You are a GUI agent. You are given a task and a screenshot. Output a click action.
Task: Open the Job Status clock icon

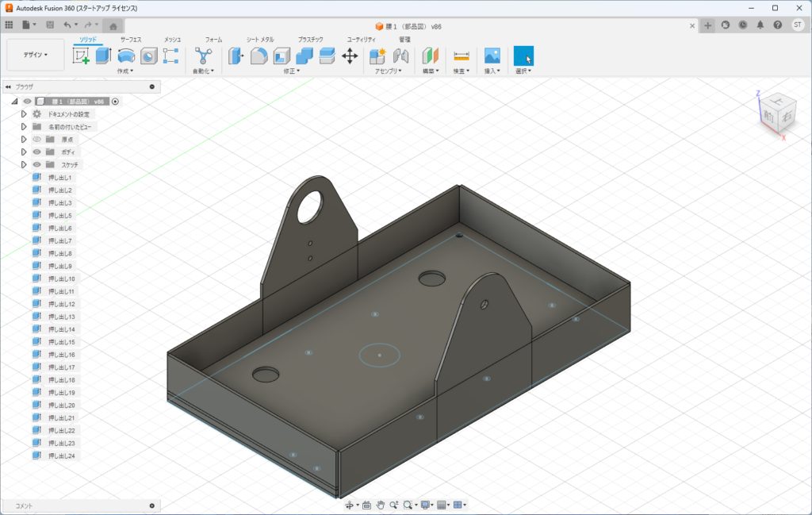pyautogui.click(x=742, y=25)
